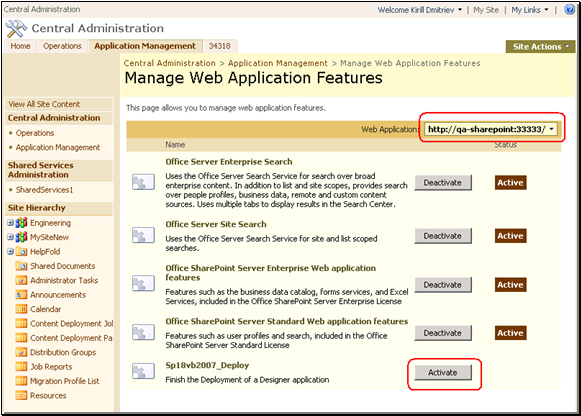Click the Office Server Site Search feature icon
Image resolution: width=581 pixels, height=416 pixels.
tap(143, 235)
